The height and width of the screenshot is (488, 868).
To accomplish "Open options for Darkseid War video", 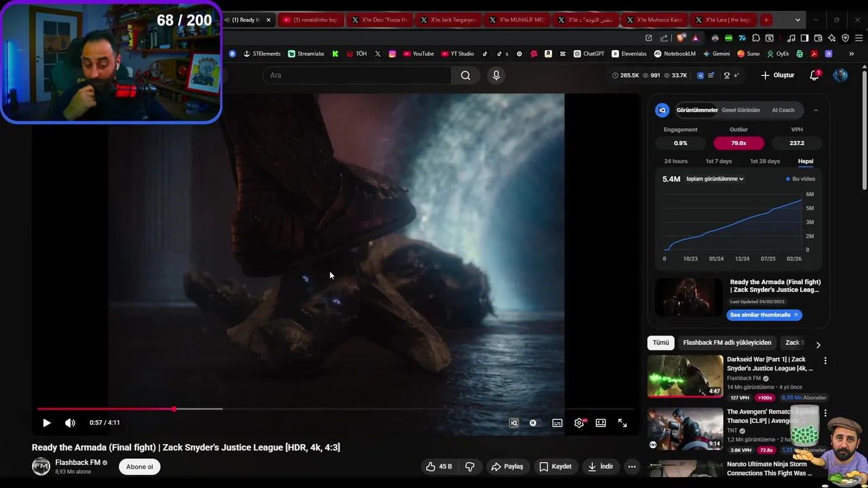I will [825, 361].
